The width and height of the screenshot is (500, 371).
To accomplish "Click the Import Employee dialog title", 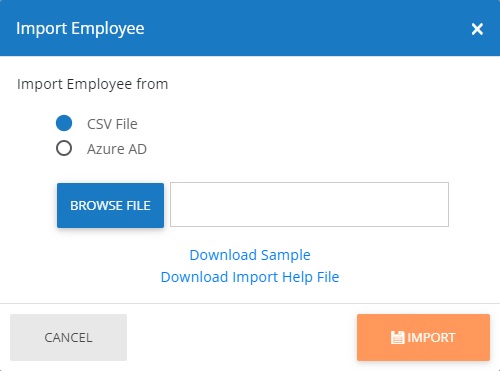I will tap(80, 29).
